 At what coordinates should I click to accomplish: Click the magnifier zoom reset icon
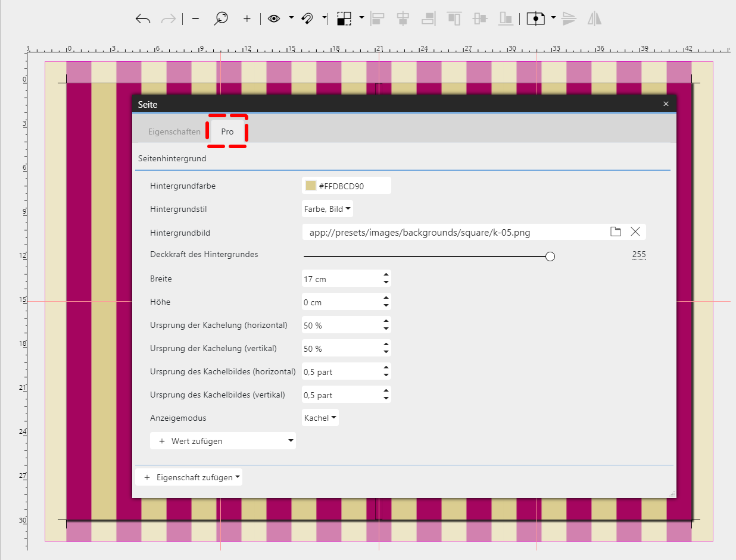coord(221,19)
